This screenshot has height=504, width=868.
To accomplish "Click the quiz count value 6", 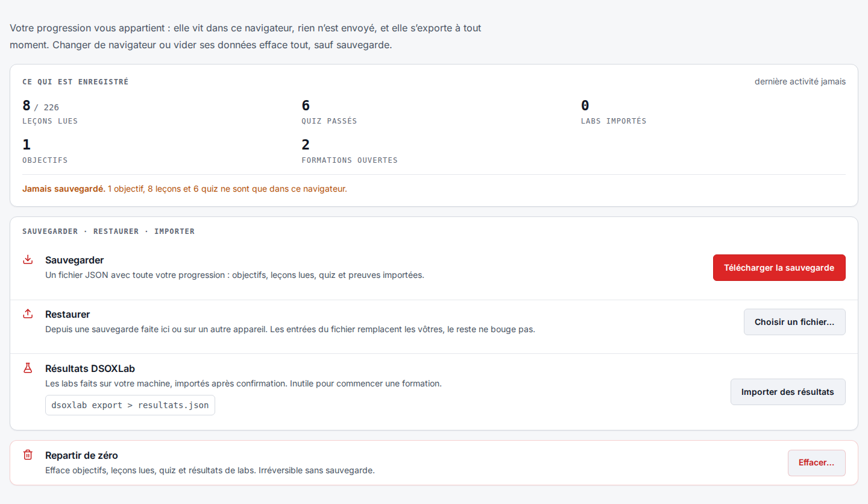I will pos(306,106).
